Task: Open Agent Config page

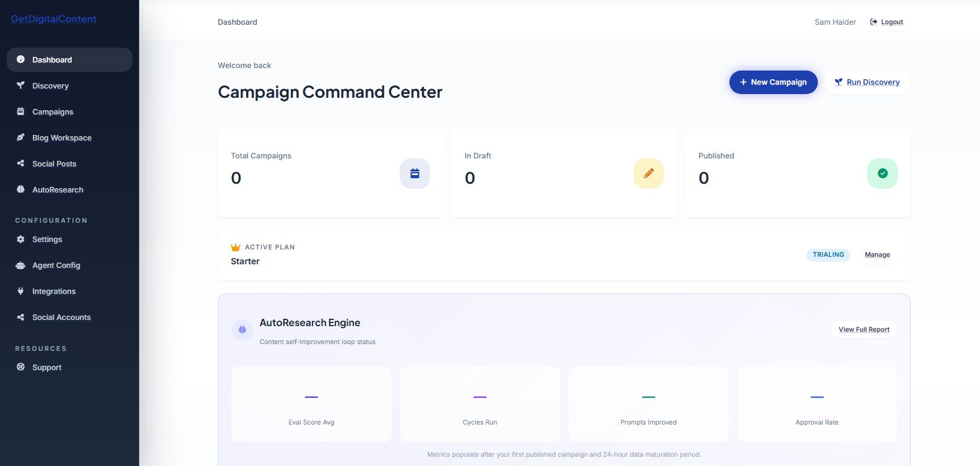Action: (x=69, y=265)
